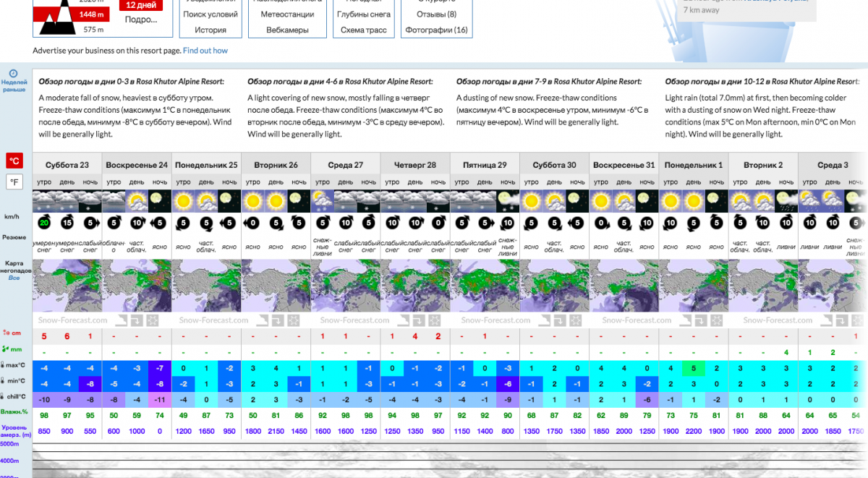This screenshot has height=478, width=868.
Task: Open snowfall map thumbnail for Вторник 2
Action: (763, 286)
